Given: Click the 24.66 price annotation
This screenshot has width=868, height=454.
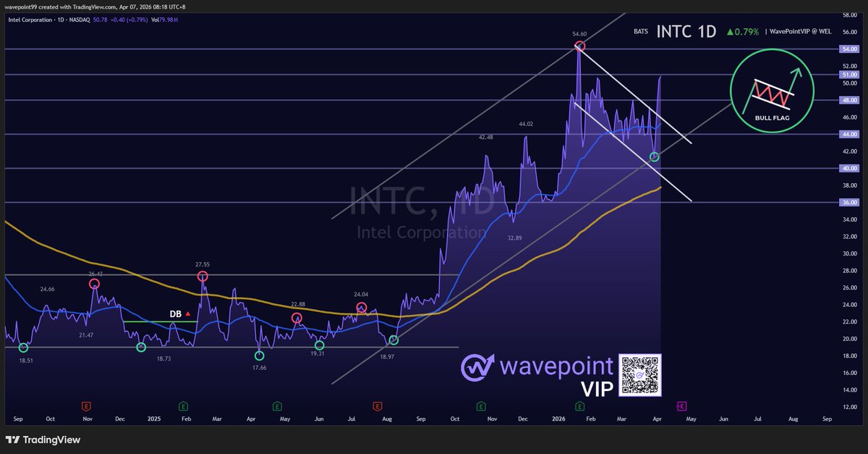Looking at the screenshot, I should 48,289.
